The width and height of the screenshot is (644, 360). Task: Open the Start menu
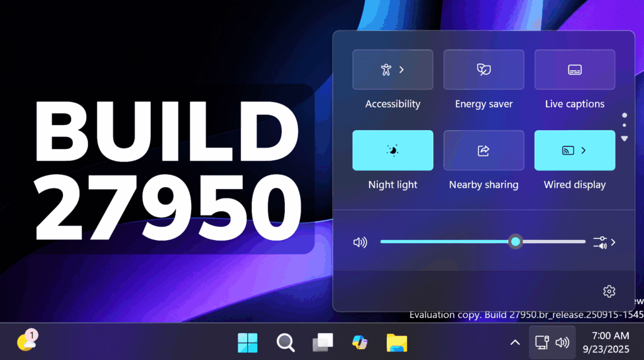(x=247, y=342)
